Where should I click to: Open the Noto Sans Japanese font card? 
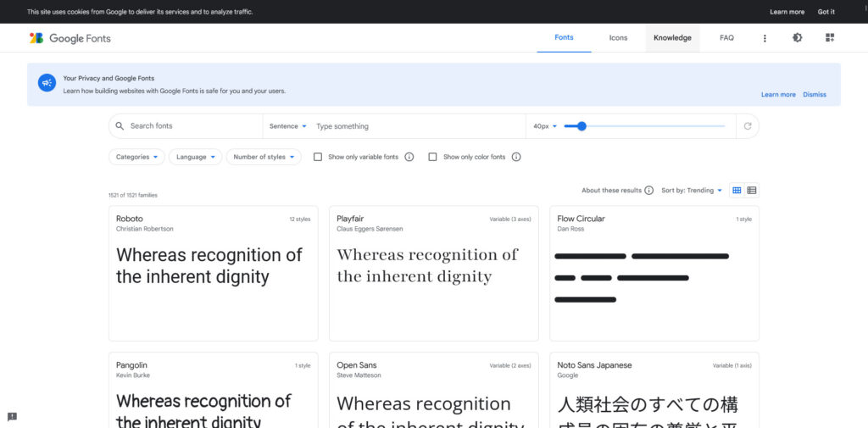point(654,390)
